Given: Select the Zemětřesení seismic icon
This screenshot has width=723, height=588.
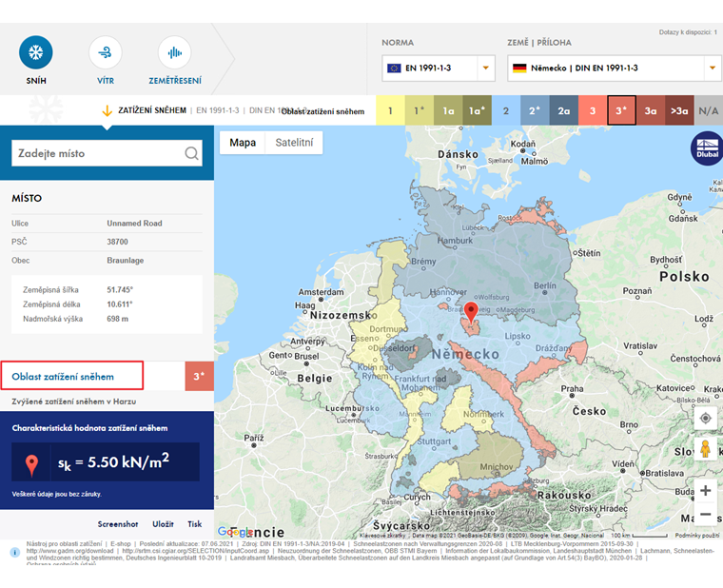Looking at the screenshot, I should 174,52.
